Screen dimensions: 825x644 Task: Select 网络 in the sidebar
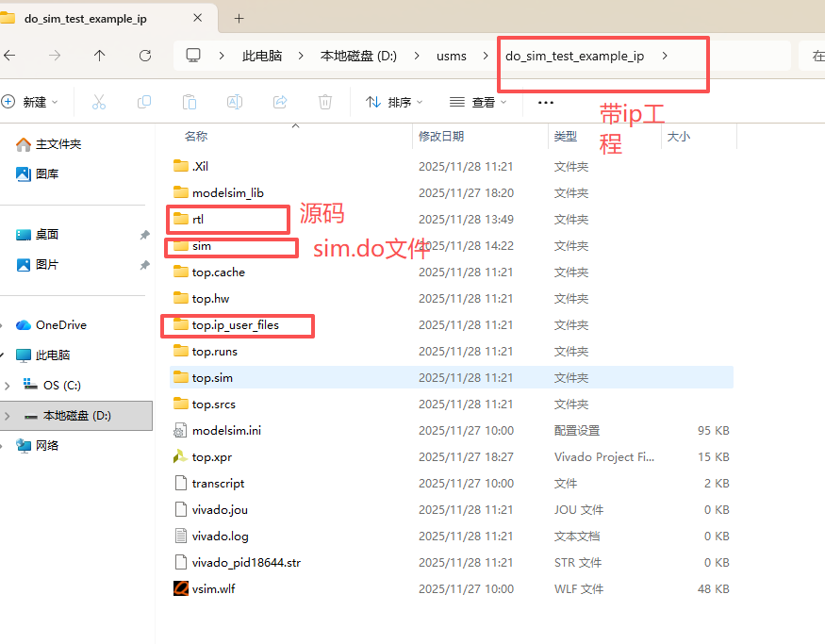[x=38, y=446]
